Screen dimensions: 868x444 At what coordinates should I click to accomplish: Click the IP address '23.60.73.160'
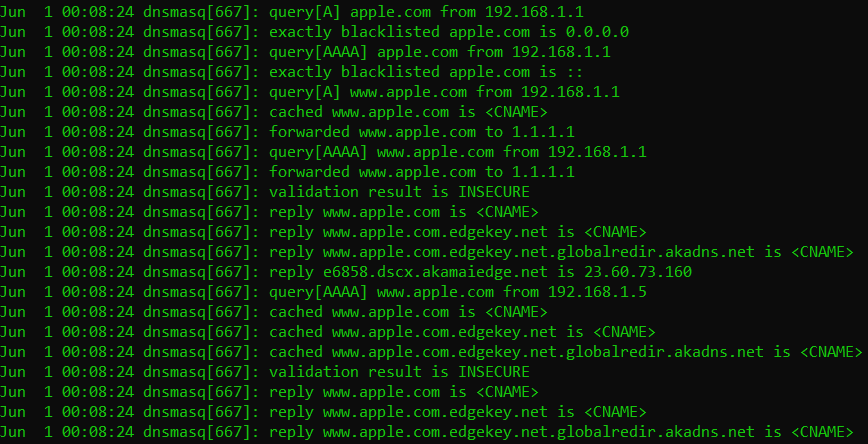638,272
